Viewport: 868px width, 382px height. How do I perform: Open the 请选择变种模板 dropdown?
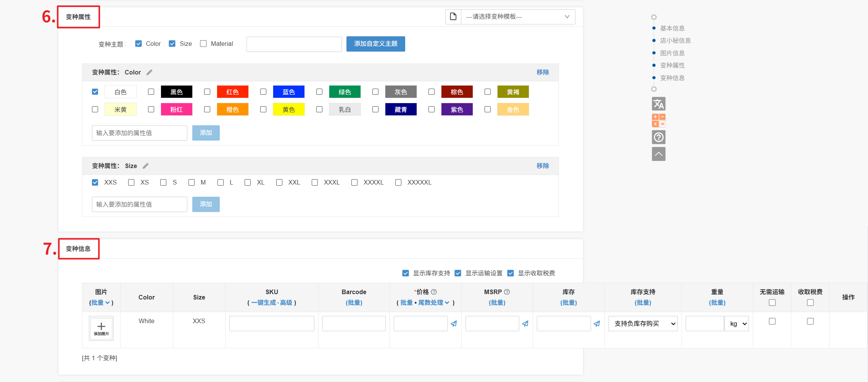(518, 16)
